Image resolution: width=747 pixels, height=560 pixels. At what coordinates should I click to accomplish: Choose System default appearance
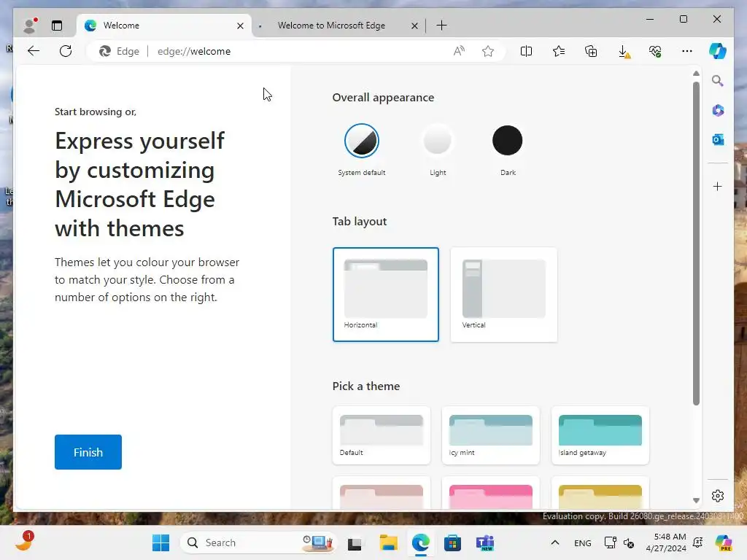coord(362,141)
